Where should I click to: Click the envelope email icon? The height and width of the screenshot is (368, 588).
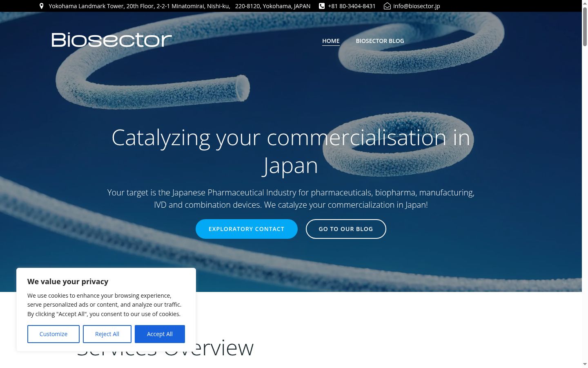click(x=387, y=6)
